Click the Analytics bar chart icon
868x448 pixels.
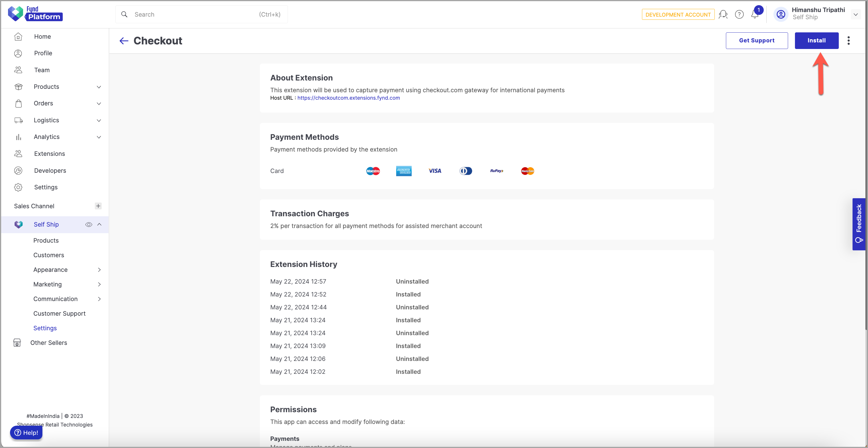click(x=19, y=137)
